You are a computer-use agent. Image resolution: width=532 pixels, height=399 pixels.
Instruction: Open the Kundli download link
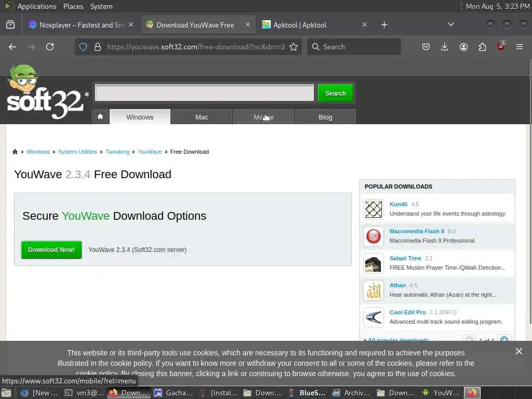(398, 204)
